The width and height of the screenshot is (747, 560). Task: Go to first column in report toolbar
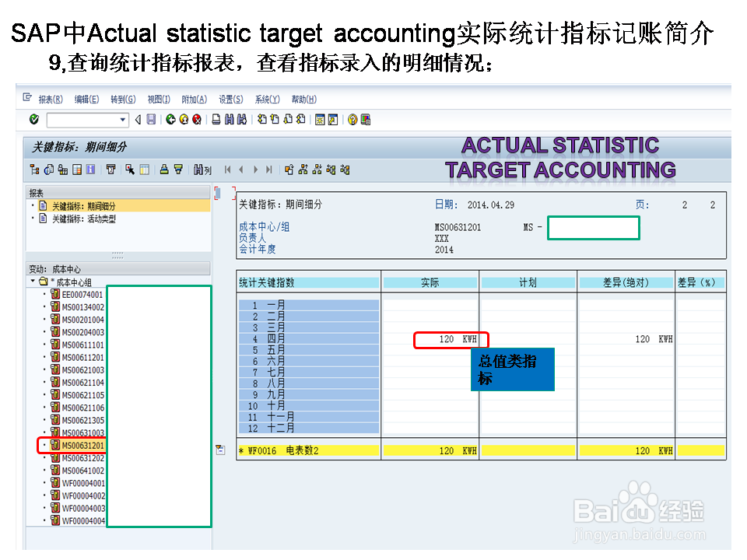point(227,170)
